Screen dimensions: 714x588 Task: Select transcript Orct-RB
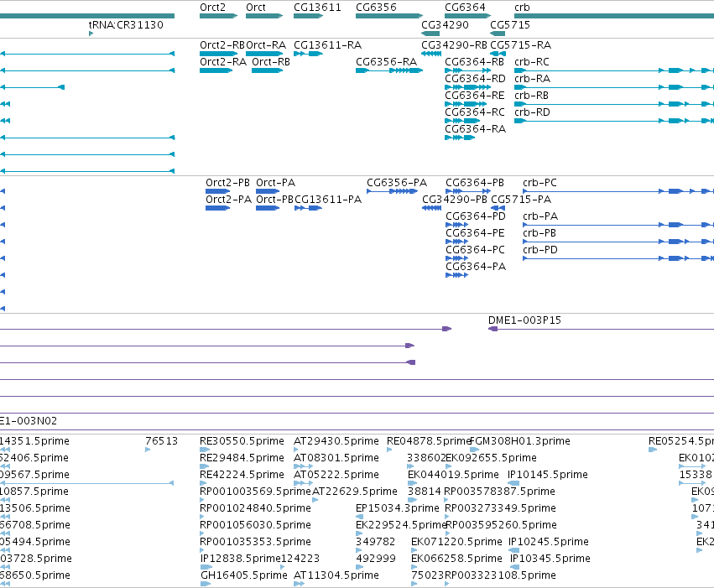tap(268, 70)
